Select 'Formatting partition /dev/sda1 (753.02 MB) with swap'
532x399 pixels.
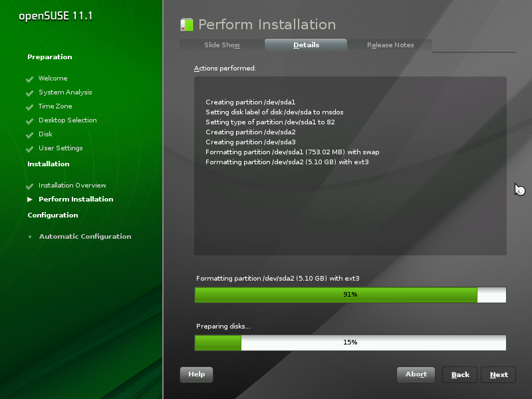click(x=293, y=152)
